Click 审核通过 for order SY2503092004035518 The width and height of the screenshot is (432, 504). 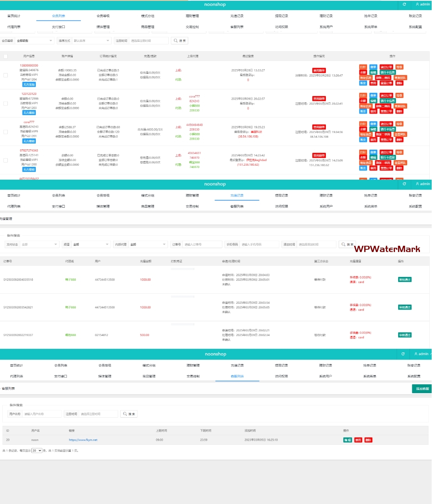tap(404, 280)
